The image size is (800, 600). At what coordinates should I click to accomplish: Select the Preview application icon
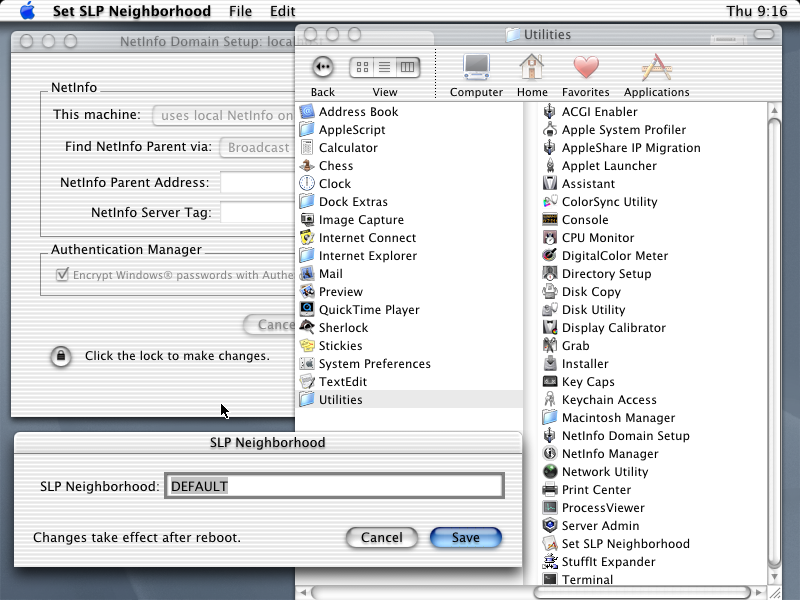point(307,291)
